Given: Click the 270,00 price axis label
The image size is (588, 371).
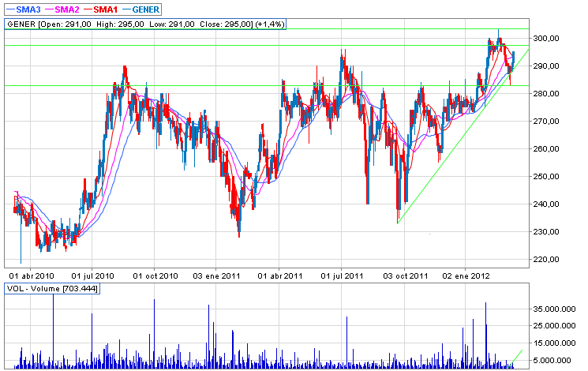Looking at the screenshot, I should click(x=546, y=121).
